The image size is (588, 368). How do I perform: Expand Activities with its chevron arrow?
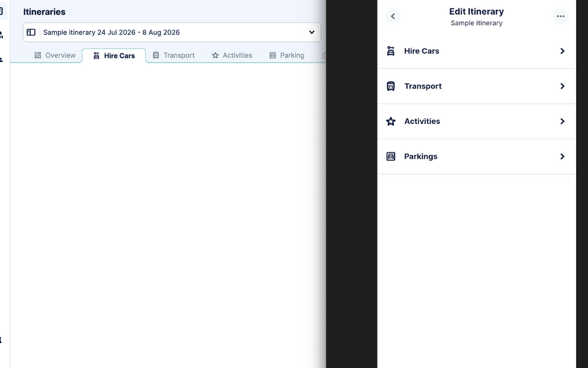click(562, 121)
